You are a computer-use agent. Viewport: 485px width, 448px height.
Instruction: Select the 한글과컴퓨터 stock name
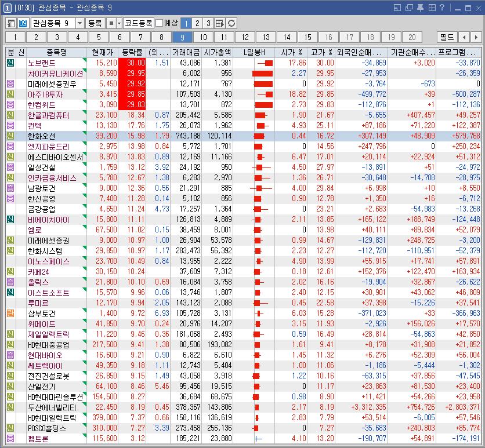48,115
